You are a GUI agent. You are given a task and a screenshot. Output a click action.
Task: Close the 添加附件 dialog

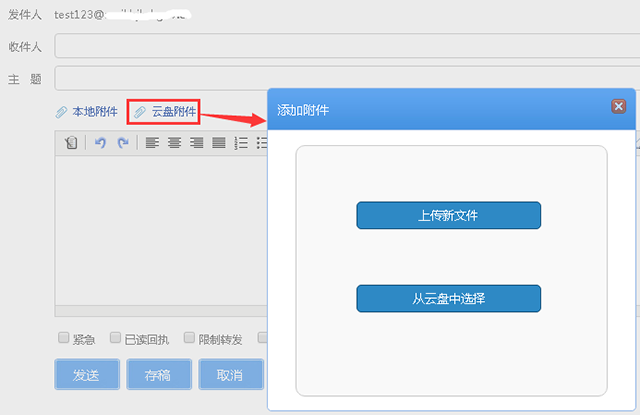coord(618,107)
